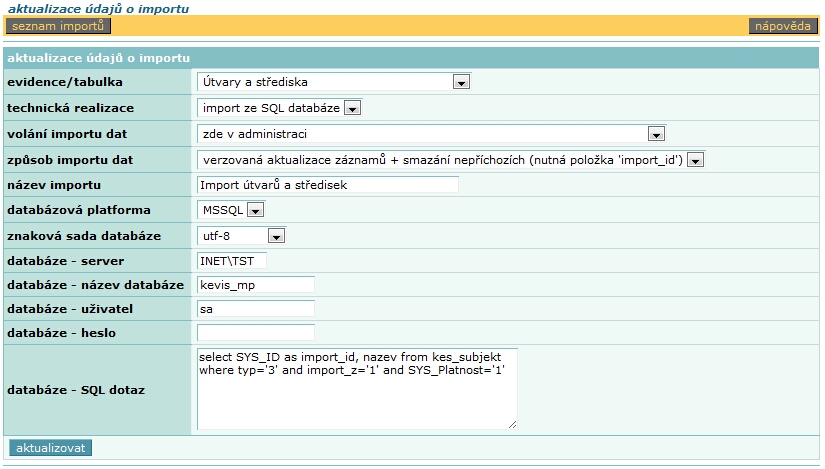This screenshot has width=825, height=469.
Task: Click the 'databáze - uživatel' field containing sa
Action: pyautogui.click(x=256, y=309)
